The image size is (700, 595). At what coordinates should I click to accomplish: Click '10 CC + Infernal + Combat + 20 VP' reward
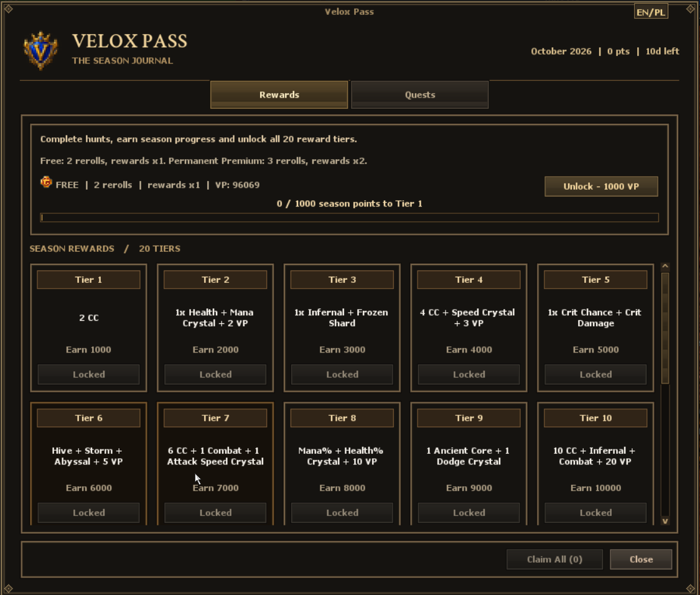595,456
